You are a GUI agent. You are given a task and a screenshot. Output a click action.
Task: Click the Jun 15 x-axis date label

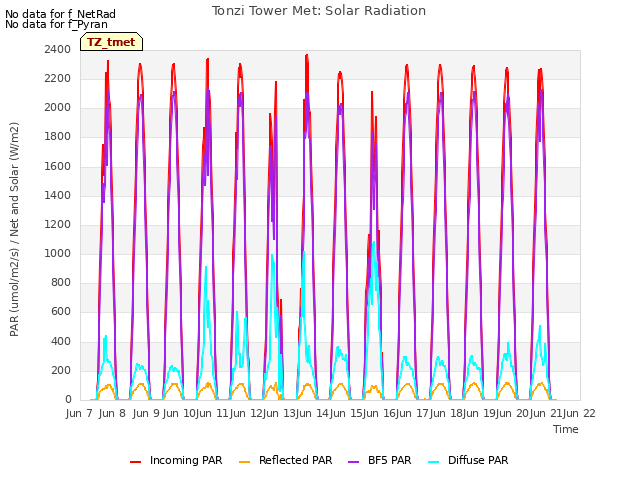(x=346, y=413)
